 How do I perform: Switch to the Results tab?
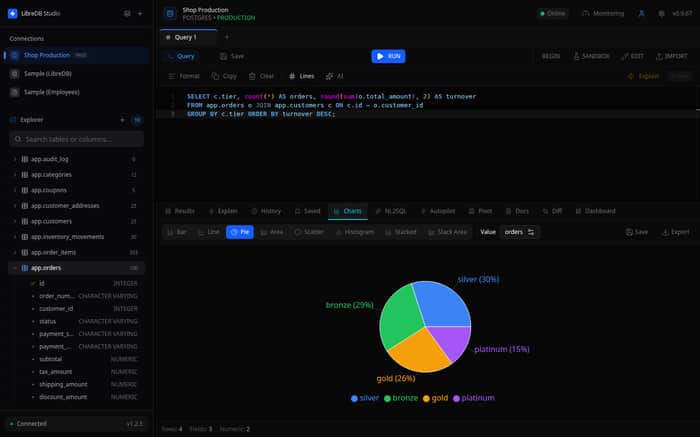coord(180,211)
